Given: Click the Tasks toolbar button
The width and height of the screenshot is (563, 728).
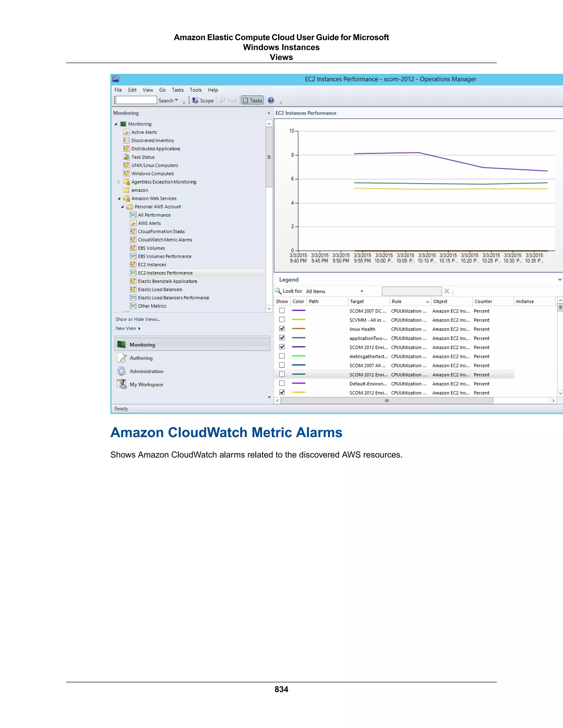Looking at the screenshot, I should pyautogui.click(x=252, y=100).
